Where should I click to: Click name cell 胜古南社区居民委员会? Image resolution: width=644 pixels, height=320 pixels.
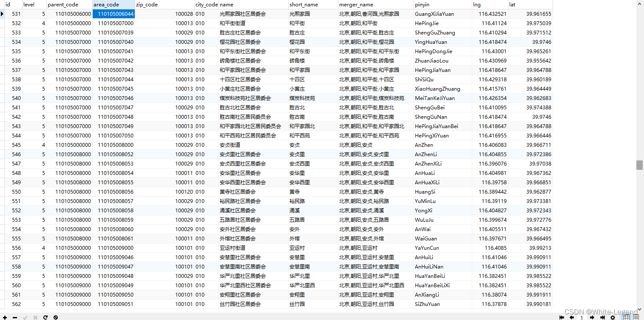point(253,117)
